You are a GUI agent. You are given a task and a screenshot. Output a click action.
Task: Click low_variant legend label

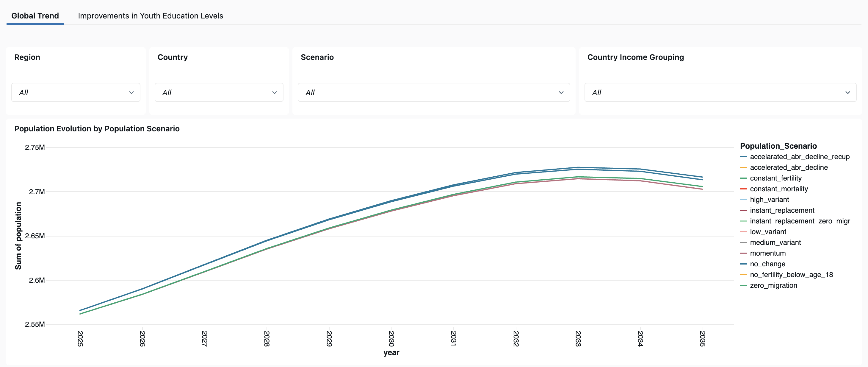click(767, 232)
